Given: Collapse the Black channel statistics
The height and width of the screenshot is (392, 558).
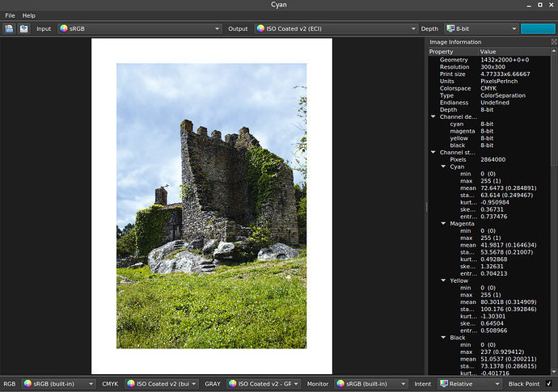Looking at the screenshot, I should click(x=443, y=337).
